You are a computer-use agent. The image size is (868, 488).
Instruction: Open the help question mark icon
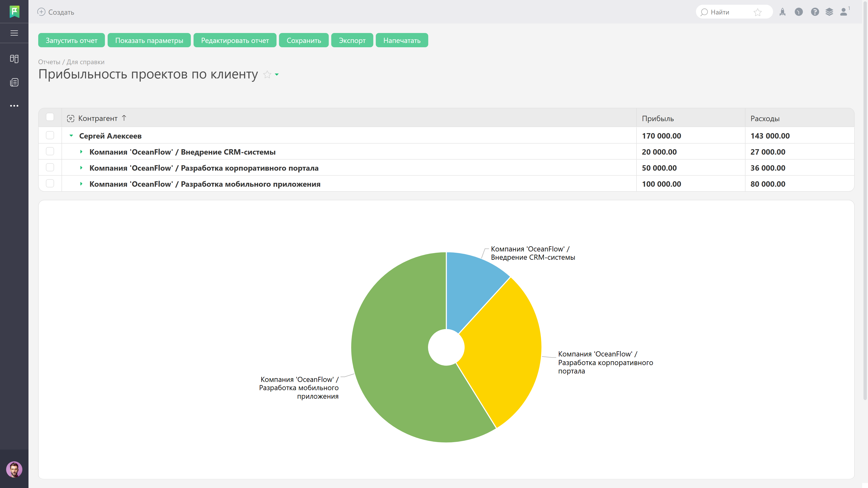pos(815,12)
